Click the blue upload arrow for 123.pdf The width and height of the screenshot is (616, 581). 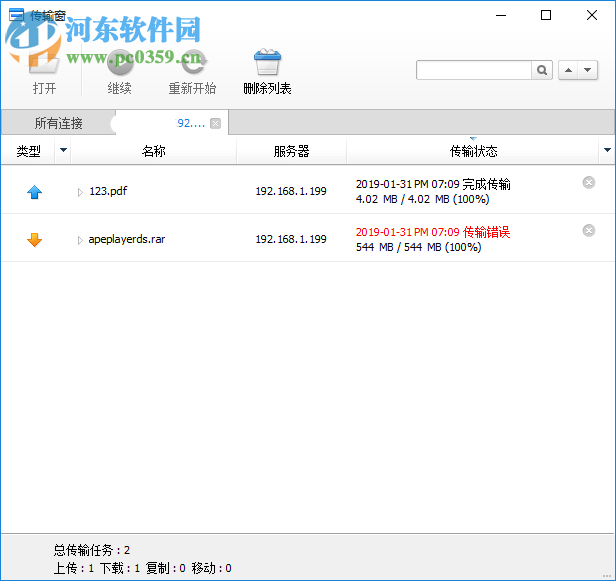(35, 192)
